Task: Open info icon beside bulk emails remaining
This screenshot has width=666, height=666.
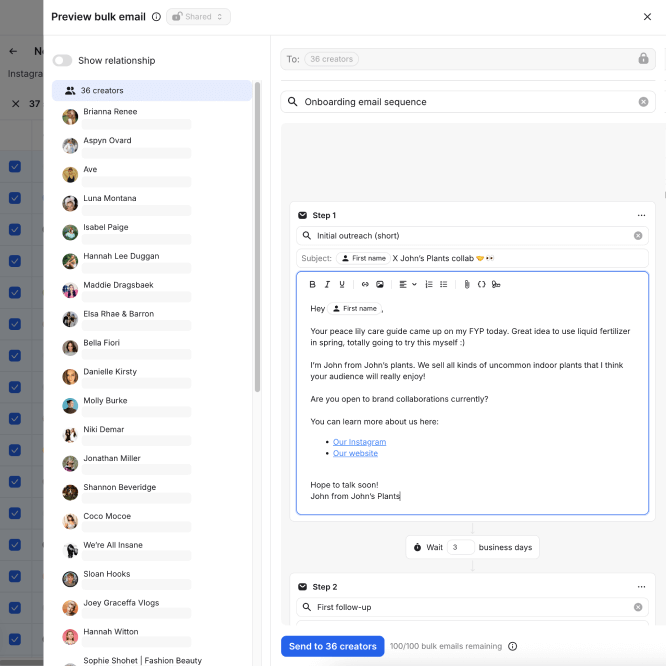Action: (513, 646)
